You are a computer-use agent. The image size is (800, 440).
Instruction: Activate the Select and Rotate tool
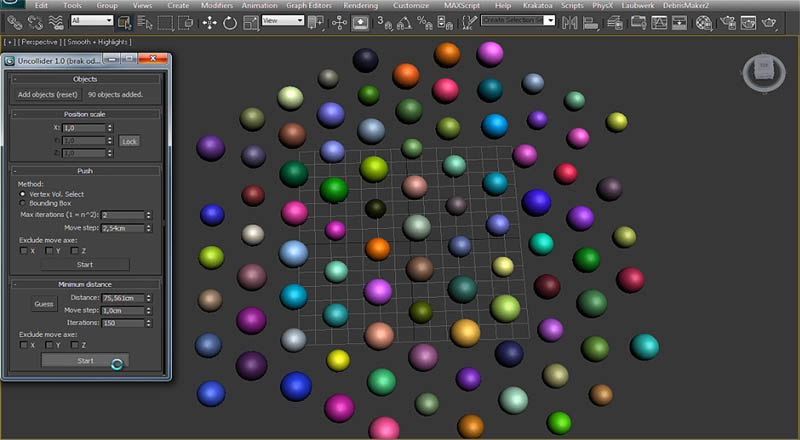(229, 21)
